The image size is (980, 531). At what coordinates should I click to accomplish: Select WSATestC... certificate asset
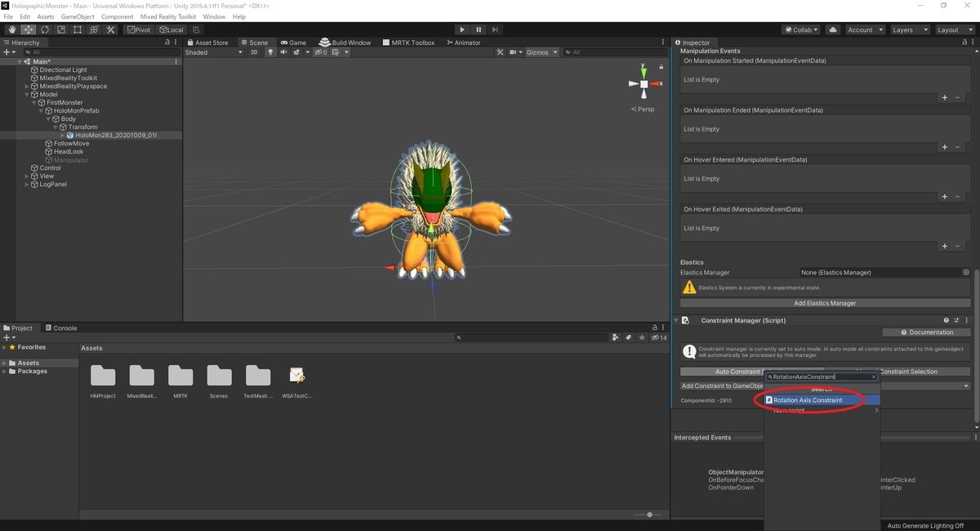pyautogui.click(x=297, y=382)
